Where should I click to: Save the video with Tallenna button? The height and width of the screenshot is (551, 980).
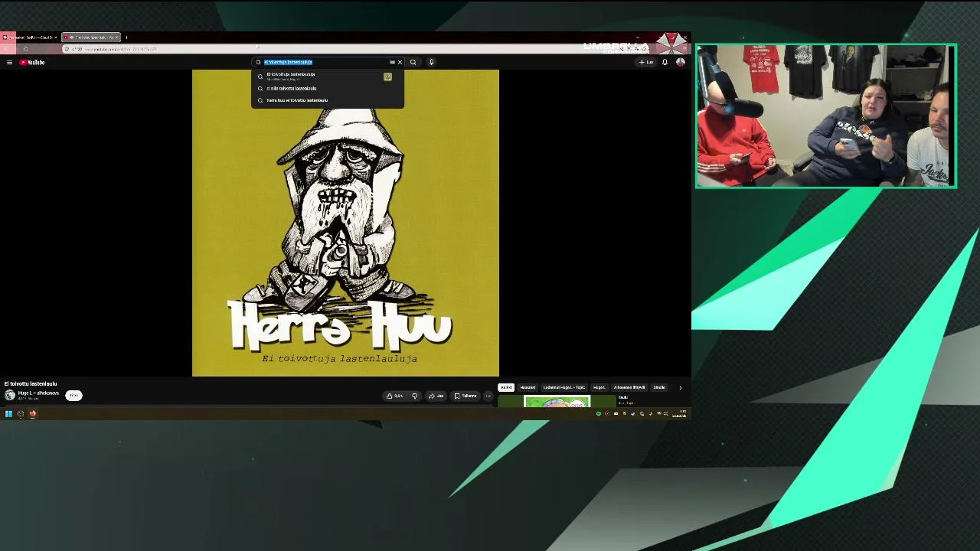click(x=465, y=396)
